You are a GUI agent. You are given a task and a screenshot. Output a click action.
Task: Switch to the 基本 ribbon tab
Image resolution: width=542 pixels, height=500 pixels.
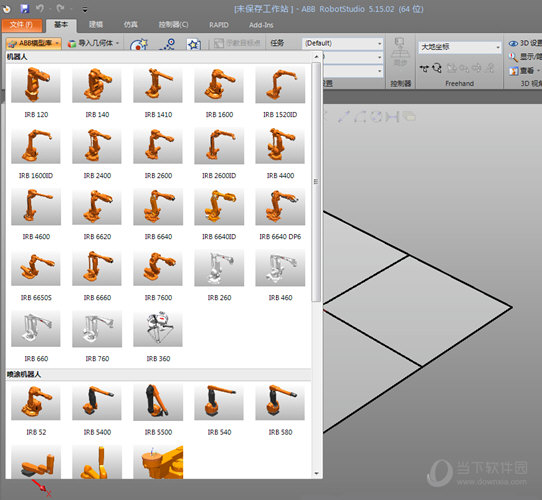pyautogui.click(x=61, y=25)
